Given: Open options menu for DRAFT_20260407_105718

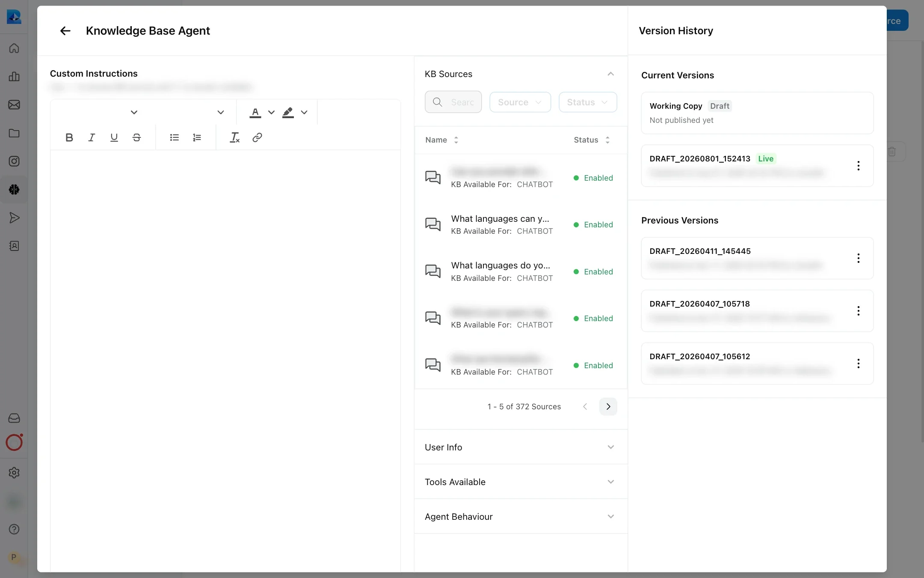Looking at the screenshot, I should coord(858,311).
